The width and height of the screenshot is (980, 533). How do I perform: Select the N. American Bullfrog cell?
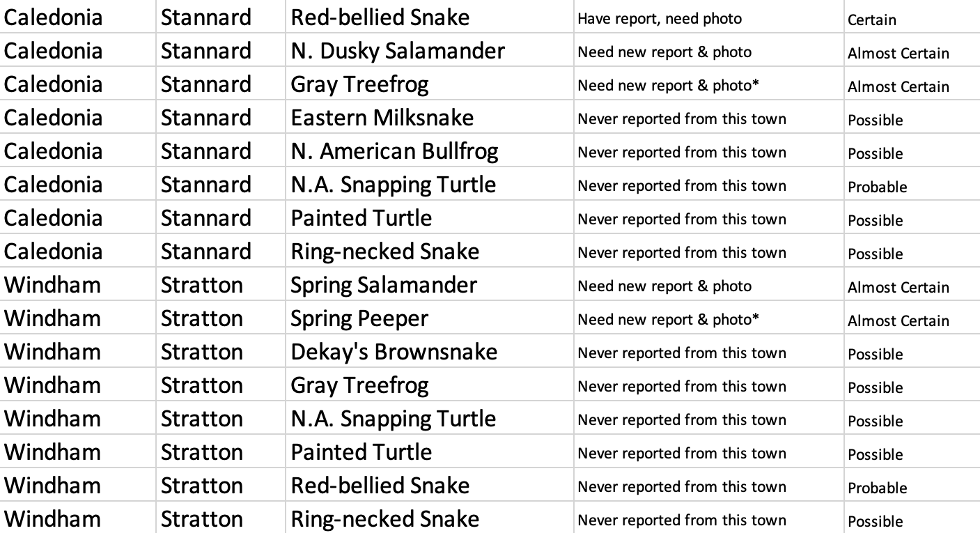(394, 151)
